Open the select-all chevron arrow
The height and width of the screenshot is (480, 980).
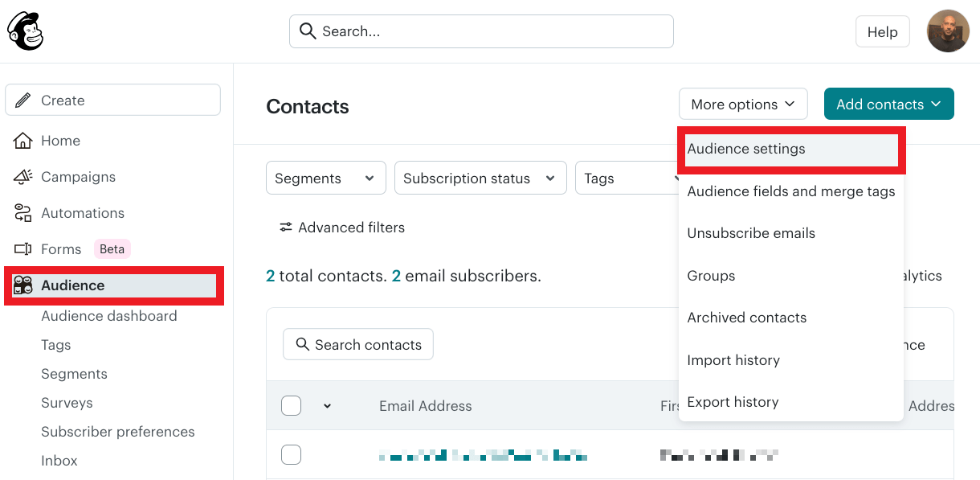(x=327, y=406)
